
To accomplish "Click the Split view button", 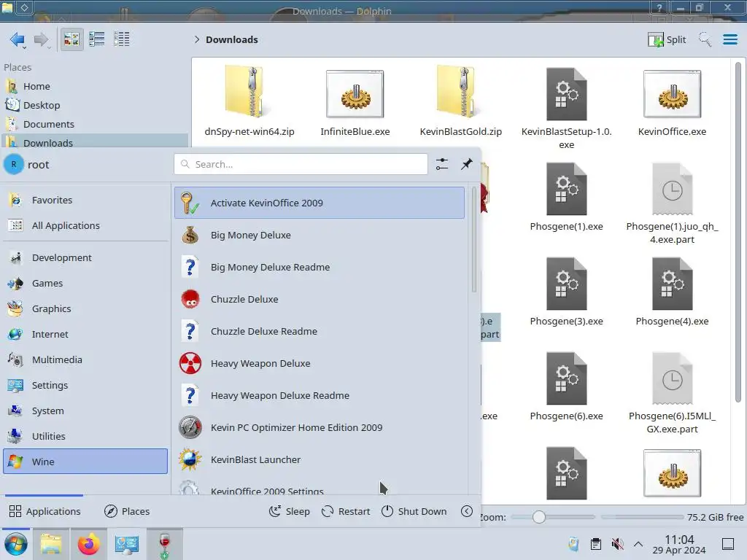I will (667, 39).
